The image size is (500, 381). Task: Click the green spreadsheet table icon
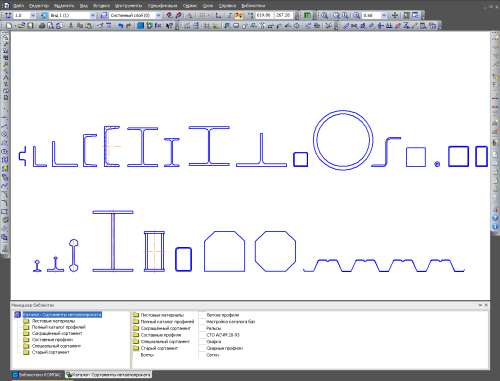point(307,15)
